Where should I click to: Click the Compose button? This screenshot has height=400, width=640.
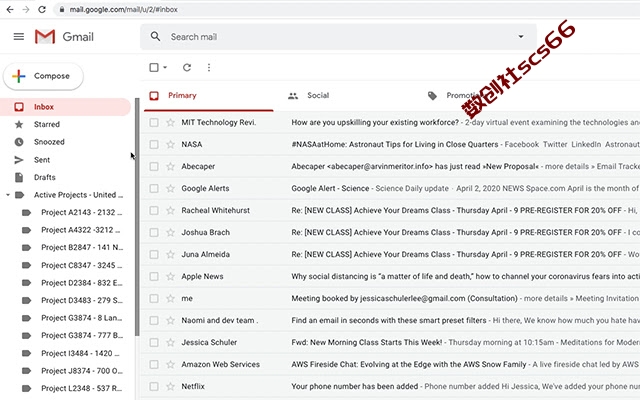point(43,76)
